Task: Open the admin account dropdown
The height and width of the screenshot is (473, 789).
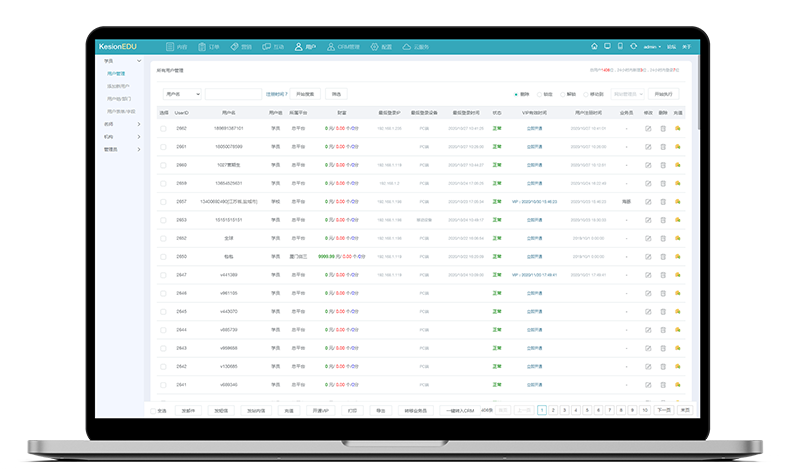Action: point(652,46)
